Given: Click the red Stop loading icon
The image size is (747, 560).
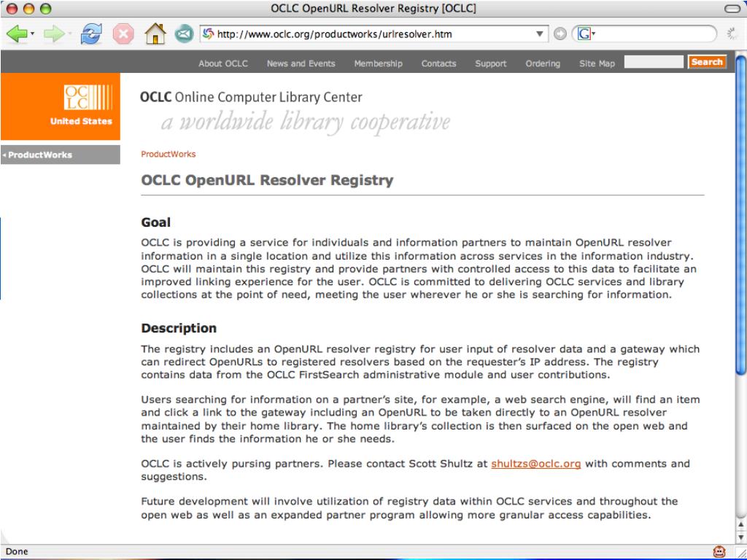Looking at the screenshot, I should click(x=123, y=34).
